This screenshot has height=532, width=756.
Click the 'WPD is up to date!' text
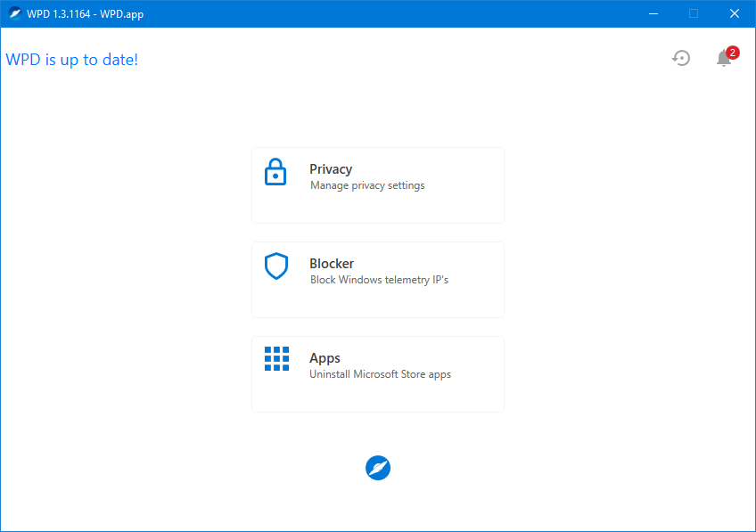[x=72, y=60]
